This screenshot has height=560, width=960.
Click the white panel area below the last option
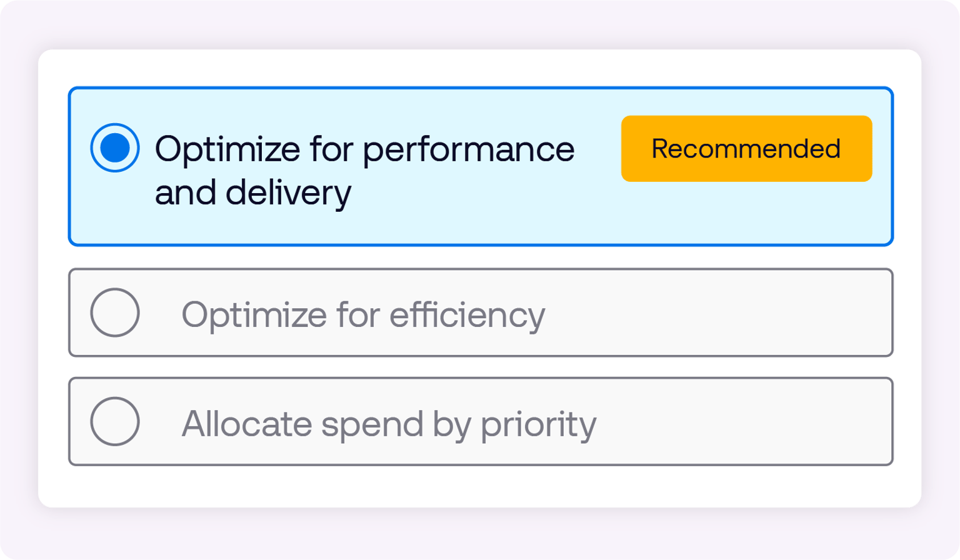[x=480, y=487]
